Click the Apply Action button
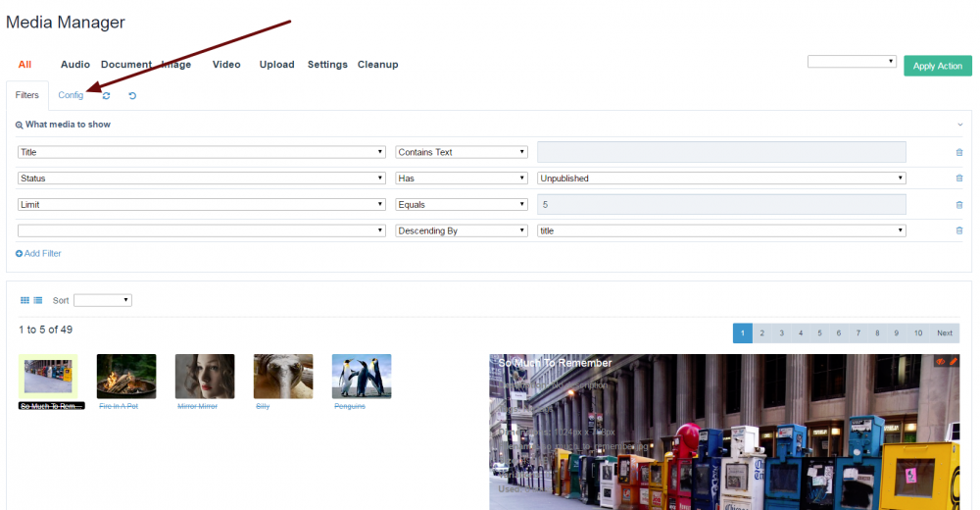The width and height of the screenshot is (980, 510). point(938,66)
